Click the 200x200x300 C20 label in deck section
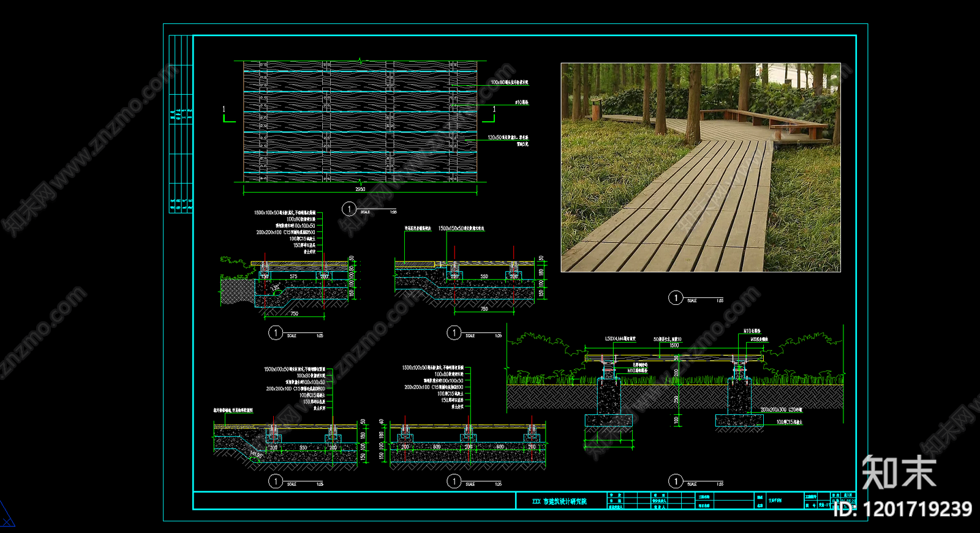 tap(781, 410)
